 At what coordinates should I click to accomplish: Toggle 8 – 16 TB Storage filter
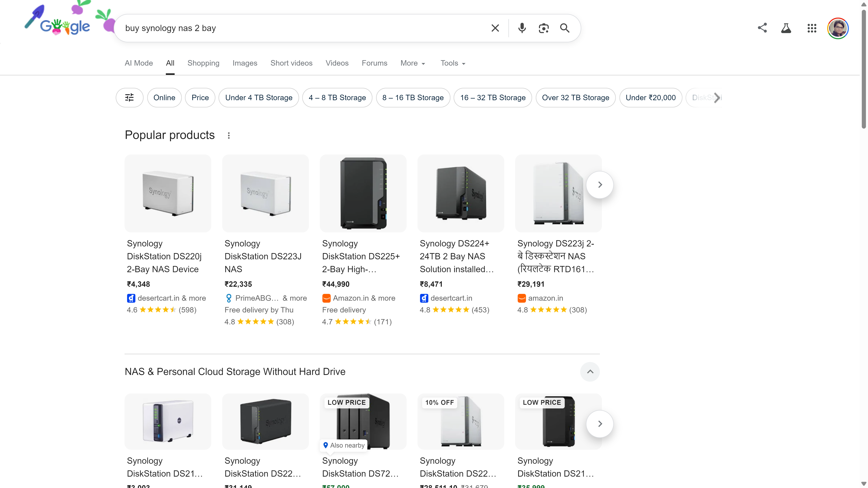click(x=413, y=98)
